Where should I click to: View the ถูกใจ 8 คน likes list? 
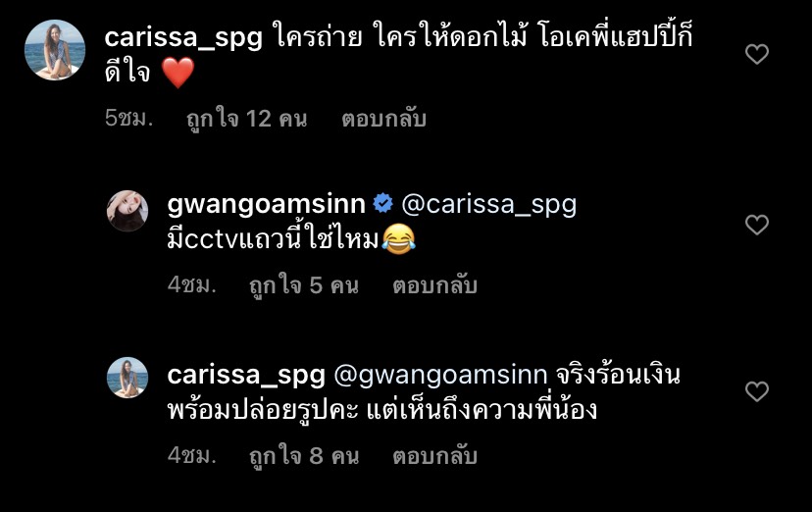point(304,456)
